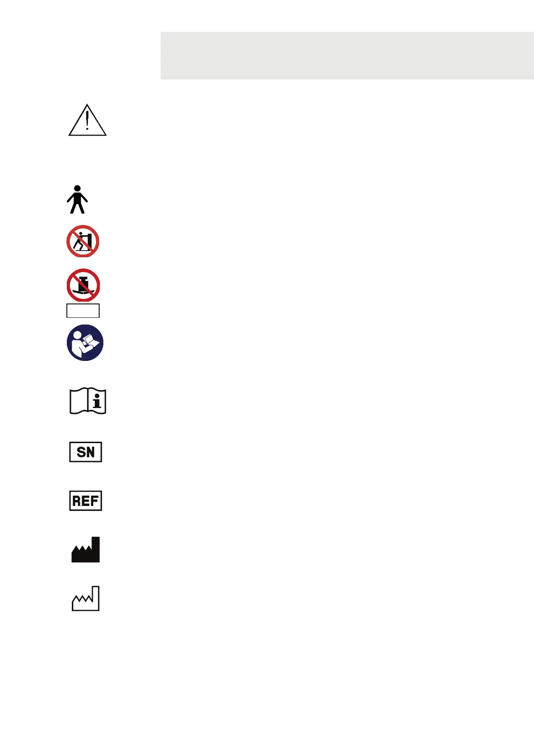Select the solid black factory manufacturer symbol

[86, 549]
